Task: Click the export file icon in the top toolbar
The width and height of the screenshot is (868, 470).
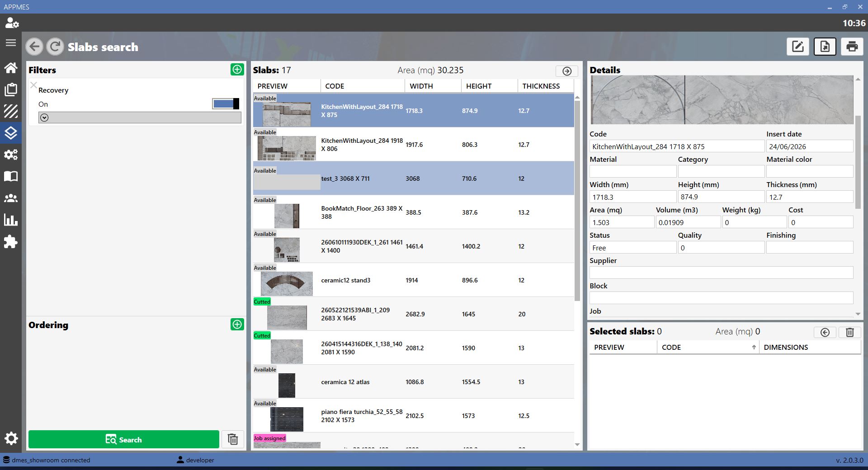Action: tap(825, 47)
